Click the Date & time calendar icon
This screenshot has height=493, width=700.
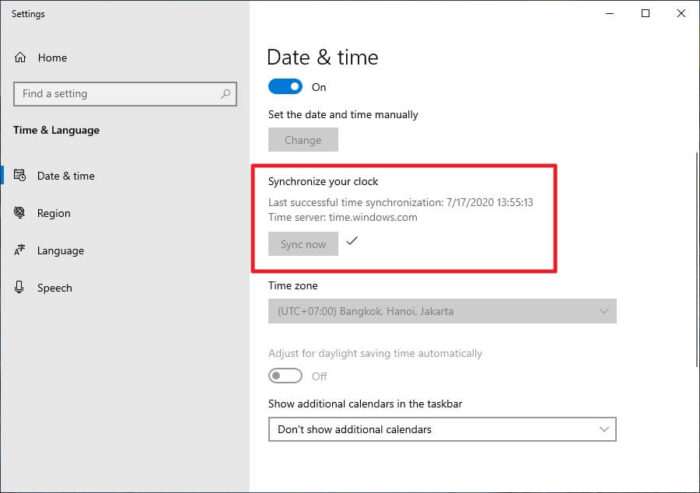(20, 175)
